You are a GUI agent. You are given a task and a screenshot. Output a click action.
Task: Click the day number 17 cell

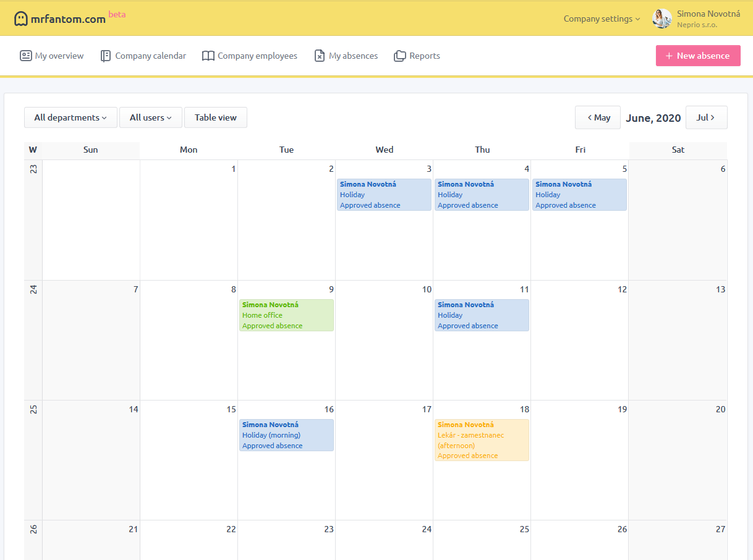pyautogui.click(x=384, y=460)
